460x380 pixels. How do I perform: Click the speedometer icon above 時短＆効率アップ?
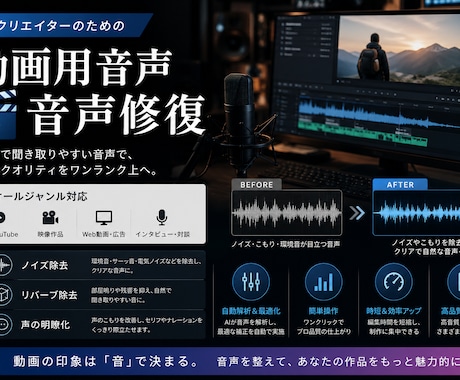click(x=394, y=282)
